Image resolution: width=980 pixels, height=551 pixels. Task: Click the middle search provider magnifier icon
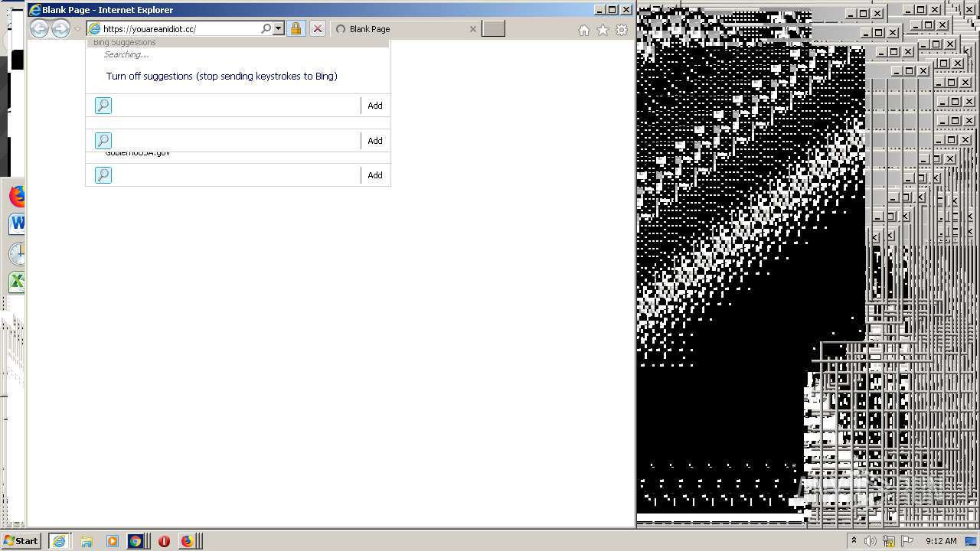103,141
